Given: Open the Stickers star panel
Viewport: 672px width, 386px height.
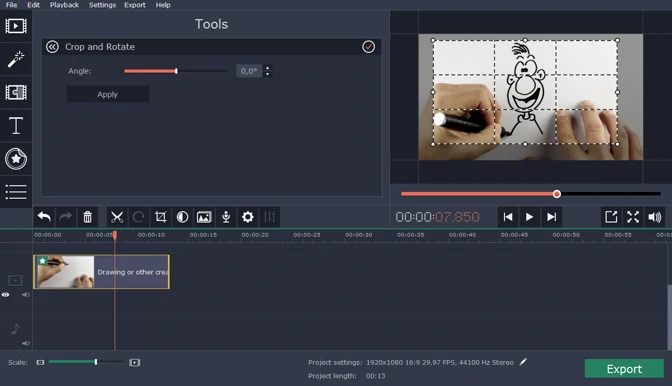Looking at the screenshot, I should [x=16, y=159].
